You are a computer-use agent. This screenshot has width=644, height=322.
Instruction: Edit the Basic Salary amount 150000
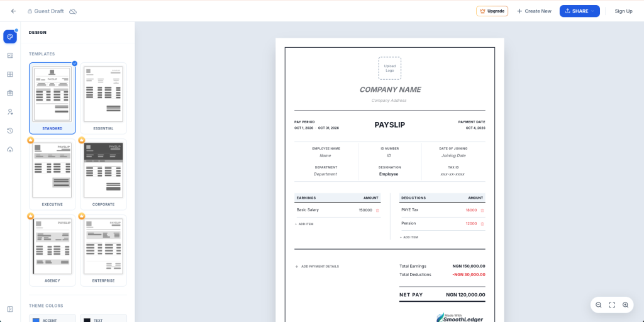365,210
